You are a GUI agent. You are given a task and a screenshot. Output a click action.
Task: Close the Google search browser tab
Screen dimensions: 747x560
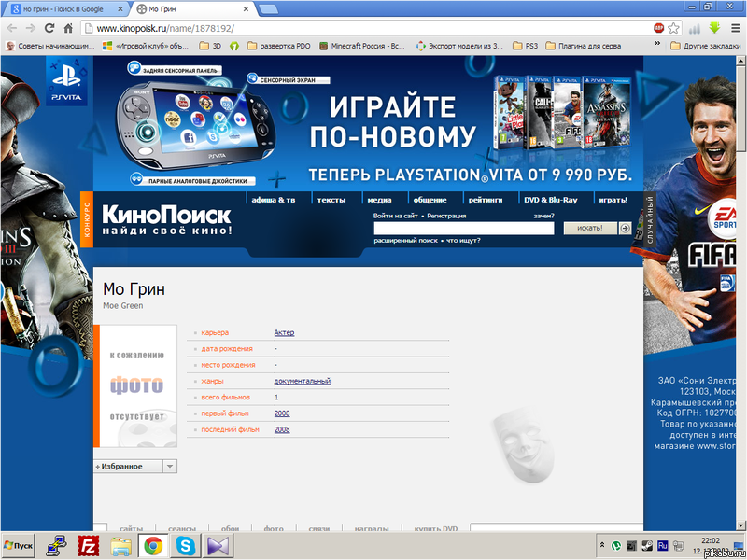click(x=120, y=9)
